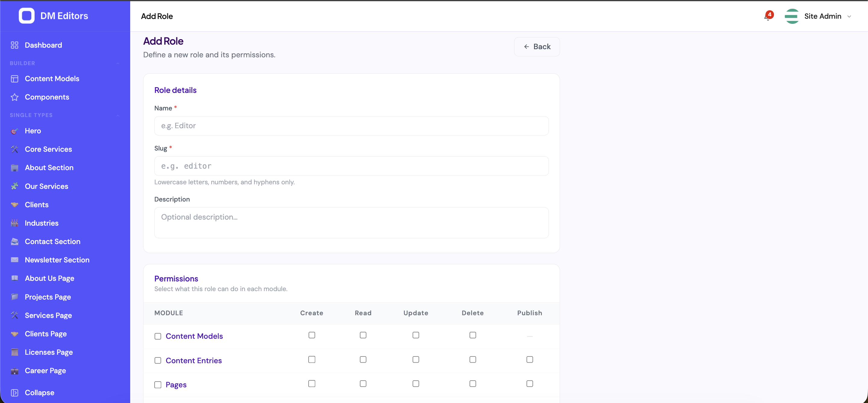Click the Content Models layout icon
This screenshot has height=403, width=868.
pyautogui.click(x=14, y=78)
